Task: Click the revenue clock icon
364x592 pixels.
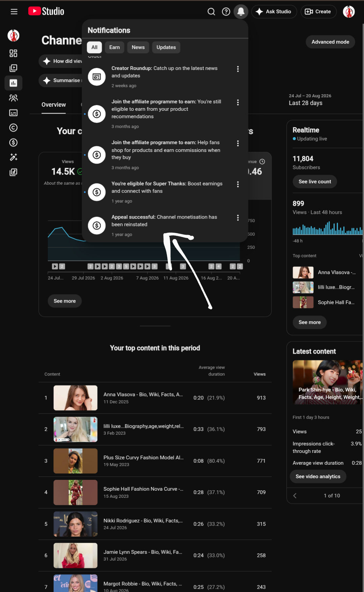Action: (x=262, y=162)
